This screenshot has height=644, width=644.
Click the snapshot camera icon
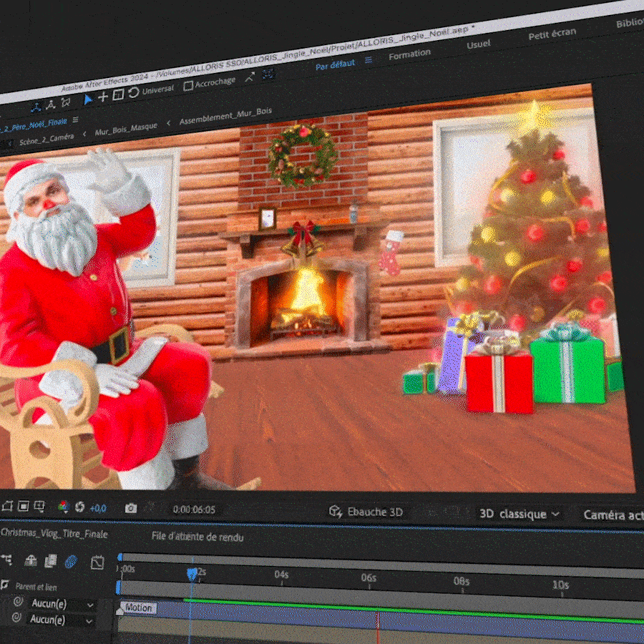[x=130, y=508]
